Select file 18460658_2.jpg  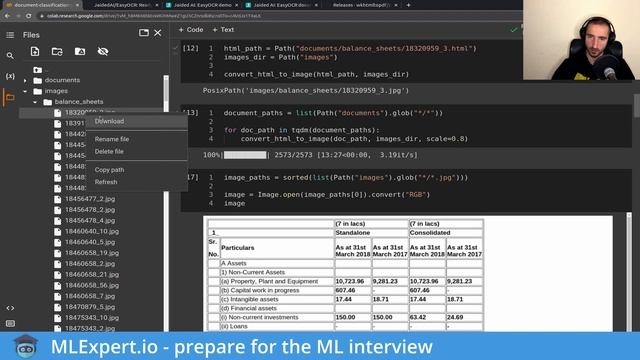coord(90,264)
